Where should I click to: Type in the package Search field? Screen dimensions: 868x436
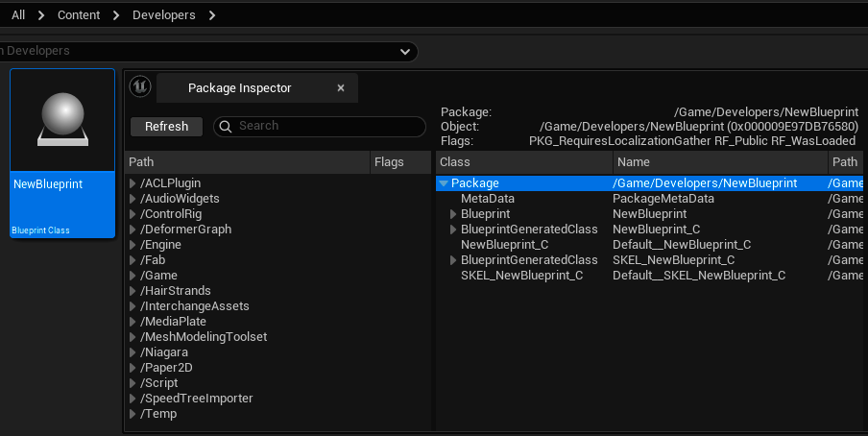point(326,126)
